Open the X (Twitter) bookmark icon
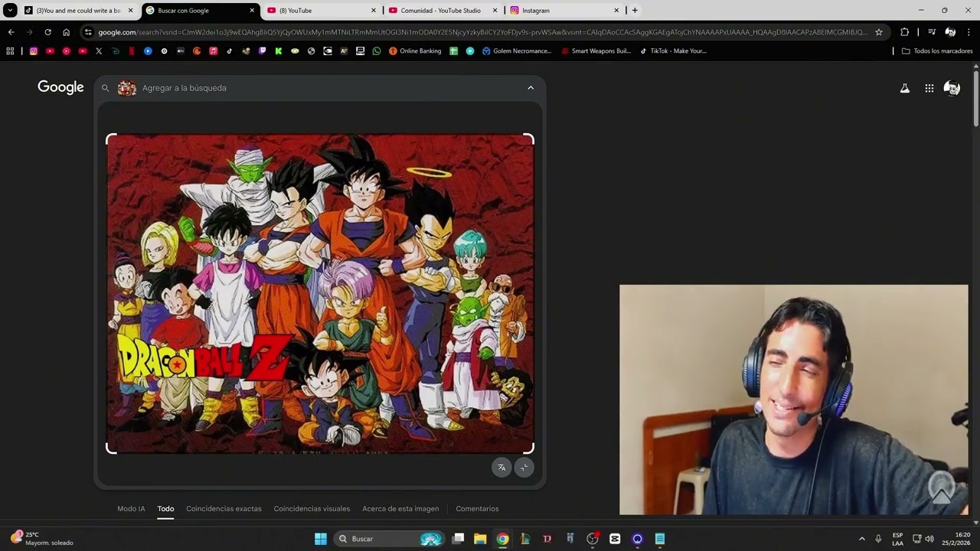Image resolution: width=980 pixels, height=551 pixels. tap(99, 51)
